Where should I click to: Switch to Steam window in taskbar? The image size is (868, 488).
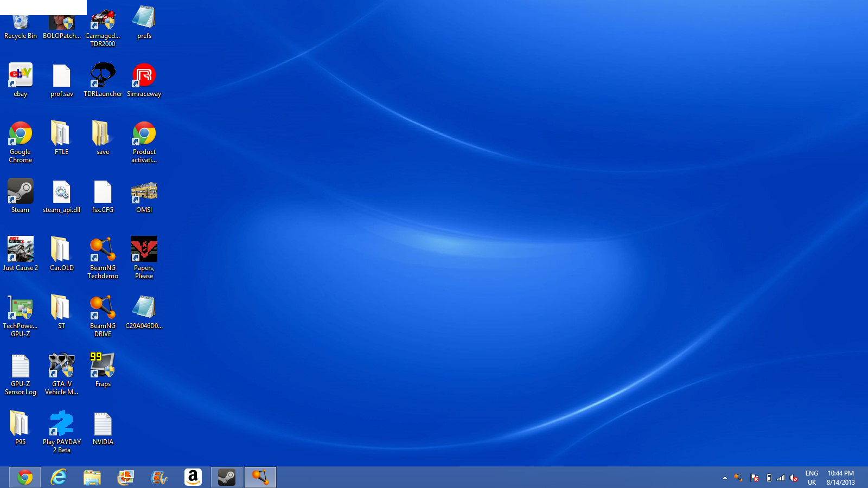[227, 477]
